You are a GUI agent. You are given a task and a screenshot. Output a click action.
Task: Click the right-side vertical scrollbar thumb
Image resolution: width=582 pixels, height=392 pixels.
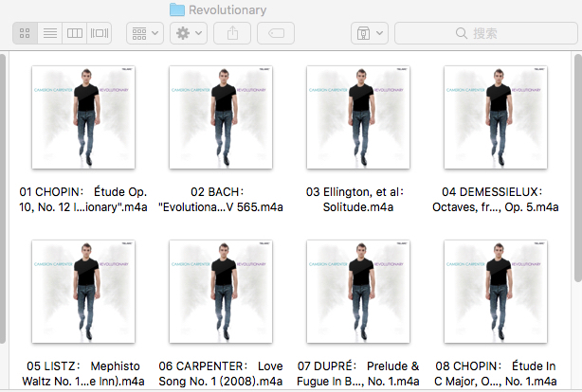pyautogui.click(x=578, y=168)
